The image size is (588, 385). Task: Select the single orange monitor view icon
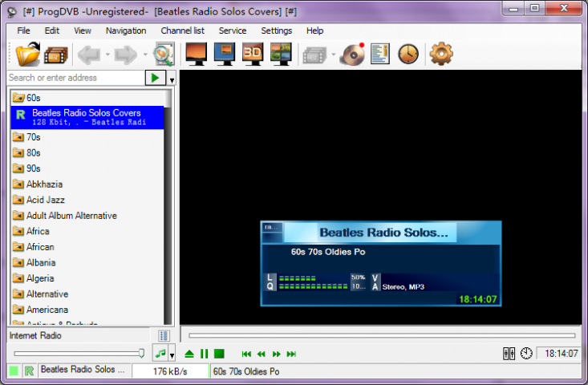(196, 54)
